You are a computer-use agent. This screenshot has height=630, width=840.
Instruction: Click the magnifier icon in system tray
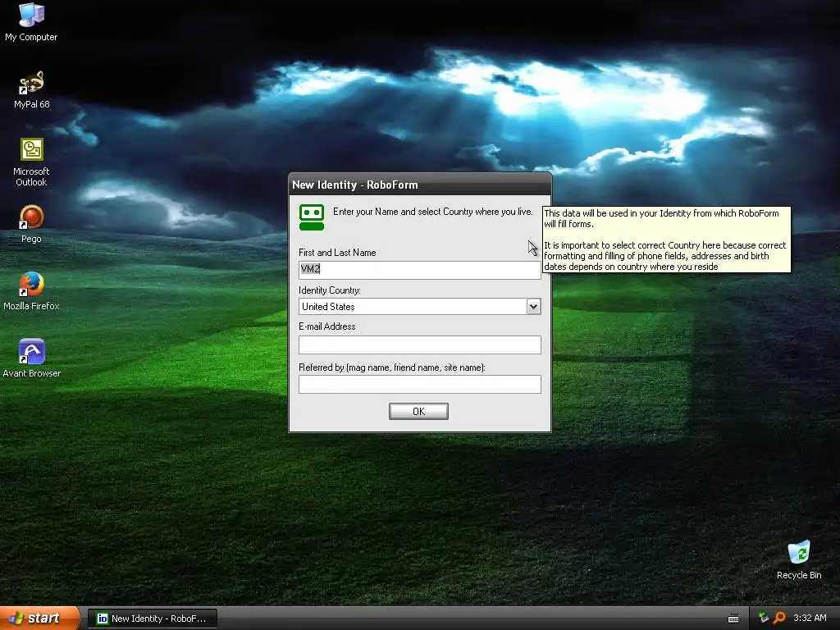[780, 618]
